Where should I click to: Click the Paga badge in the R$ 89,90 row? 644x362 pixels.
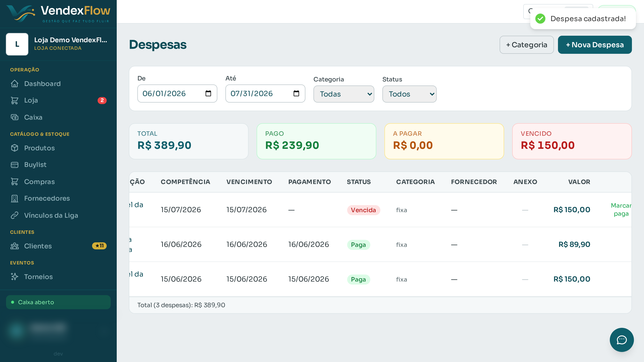pos(358,245)
